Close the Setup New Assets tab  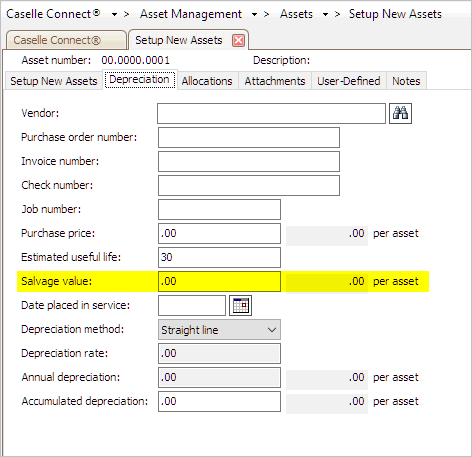(238, 40)
